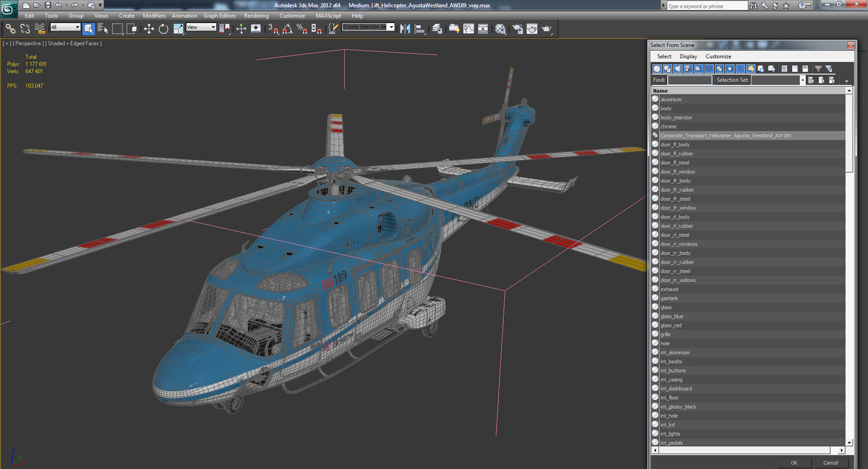Pick the Select and Rotate tool
Image resolution: width=868 pixels, height=469 pixels.
[x=163, y=28]
